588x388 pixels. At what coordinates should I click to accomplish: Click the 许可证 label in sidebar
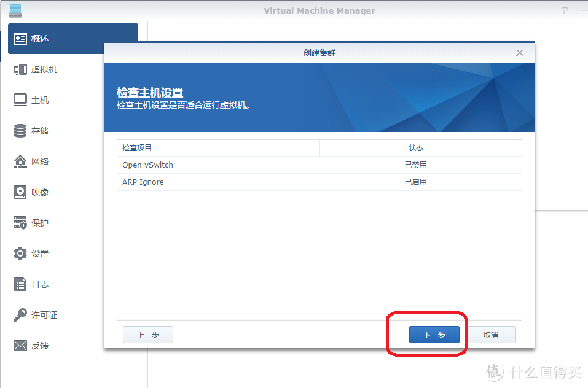coord(44,315)
